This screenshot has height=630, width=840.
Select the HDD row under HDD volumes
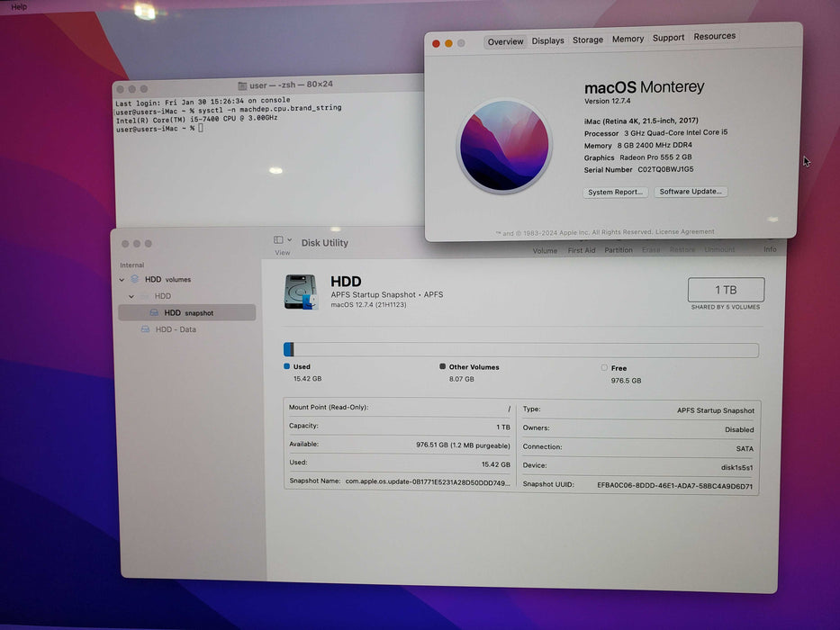tap(187, 296)
